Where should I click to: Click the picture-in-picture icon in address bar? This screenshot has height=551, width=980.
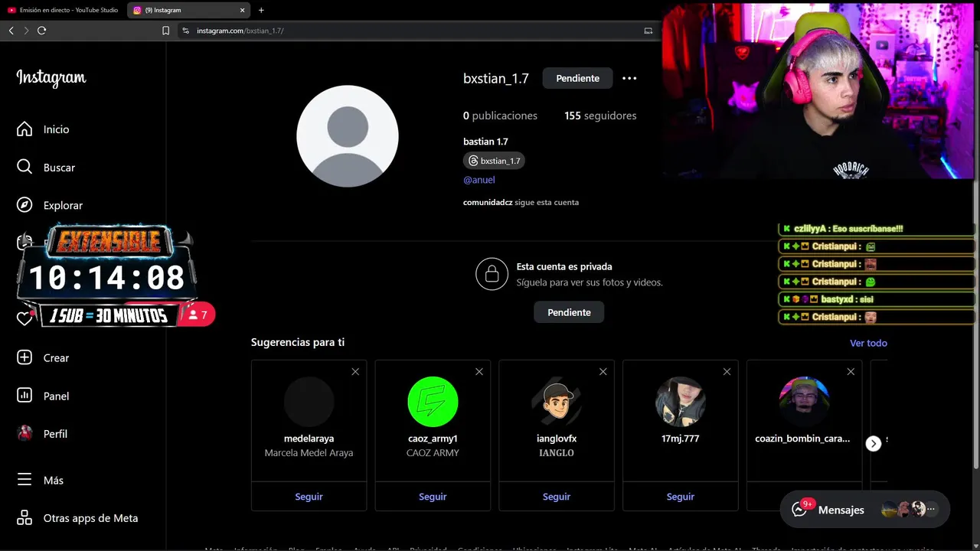(648, 31)
